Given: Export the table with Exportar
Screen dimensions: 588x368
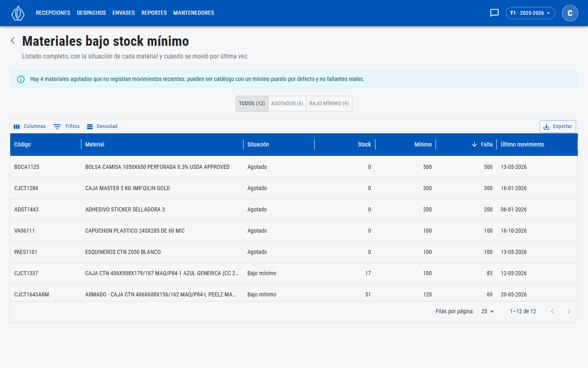Looking at the screenshot, I should [558, 126].
